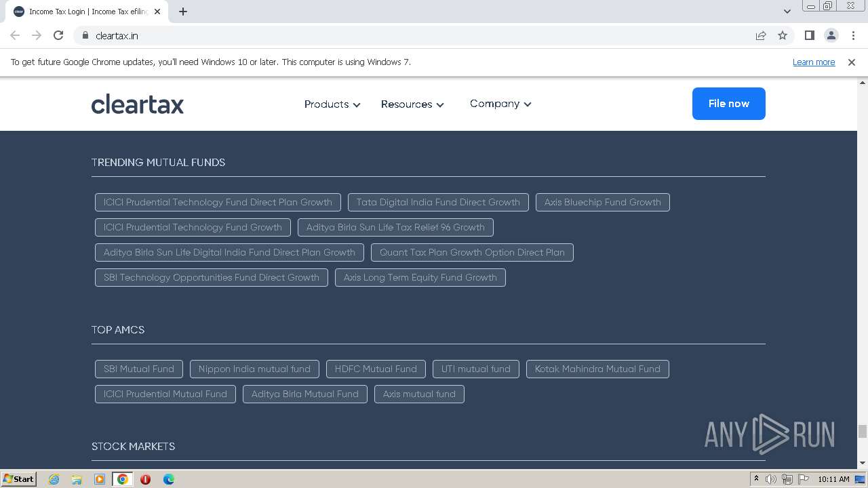
Task: Click the page vertical scrollbar thumb
Action: tap(863, 432)
